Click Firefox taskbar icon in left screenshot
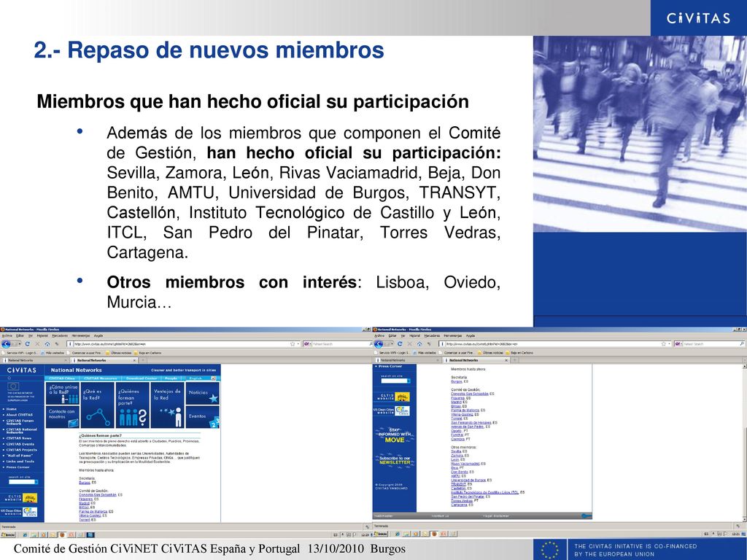 (62, 534)
